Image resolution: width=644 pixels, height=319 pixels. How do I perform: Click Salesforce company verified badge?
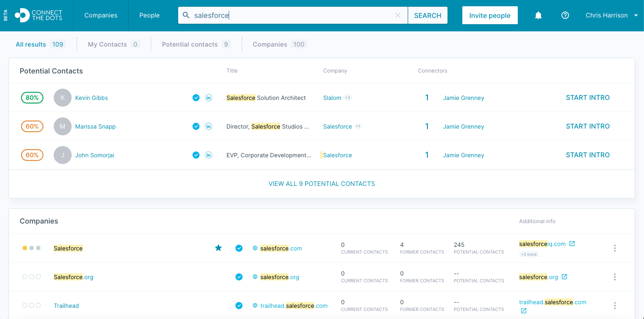(x=239, y=248)
